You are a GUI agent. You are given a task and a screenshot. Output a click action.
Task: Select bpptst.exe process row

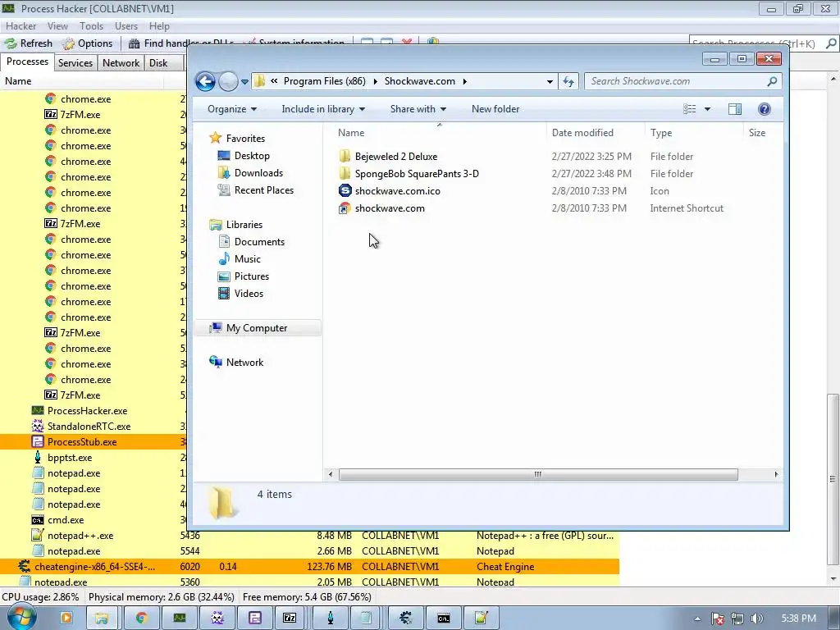(94, 458)
